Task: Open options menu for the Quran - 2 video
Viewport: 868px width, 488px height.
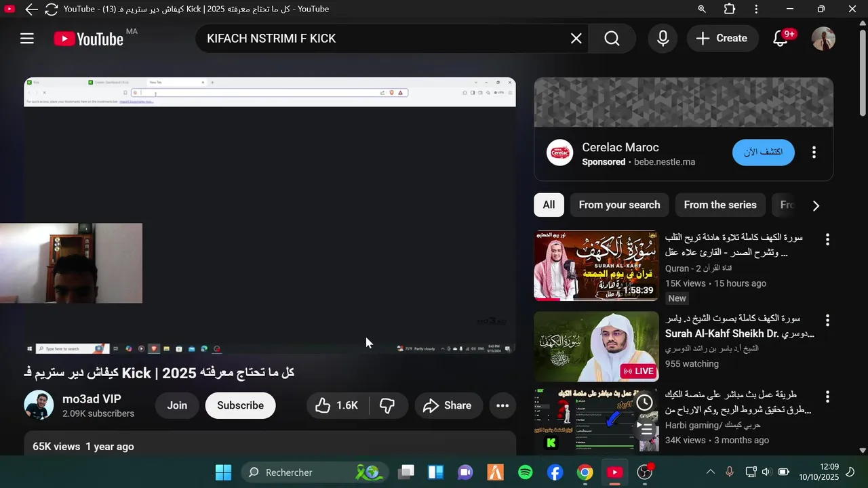Action: [x=827, y=239]
